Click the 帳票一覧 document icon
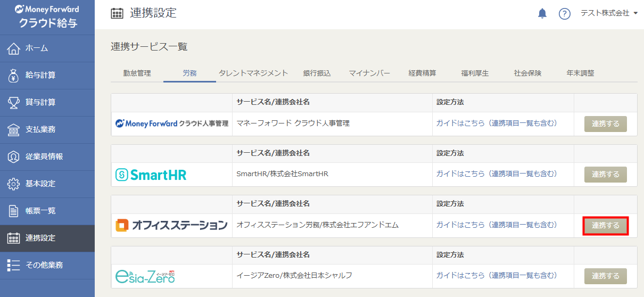The width and height of the screenshot is (644, 297). pos(14,211)
